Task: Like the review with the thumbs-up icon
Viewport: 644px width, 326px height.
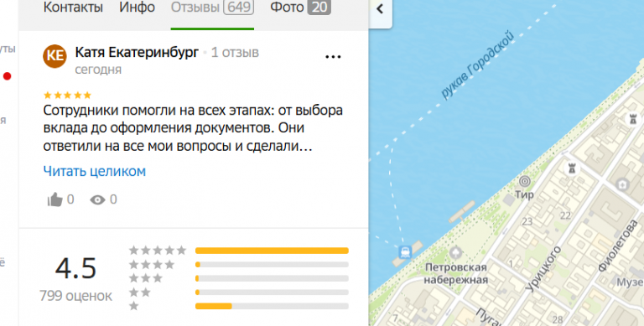Action: pos(55,200)
